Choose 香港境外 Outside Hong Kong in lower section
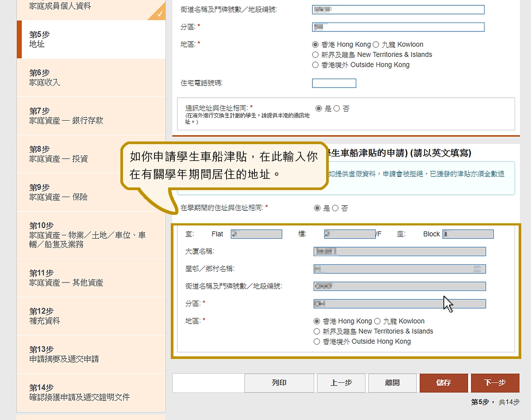Screen dimensions: 531x420 316,341
